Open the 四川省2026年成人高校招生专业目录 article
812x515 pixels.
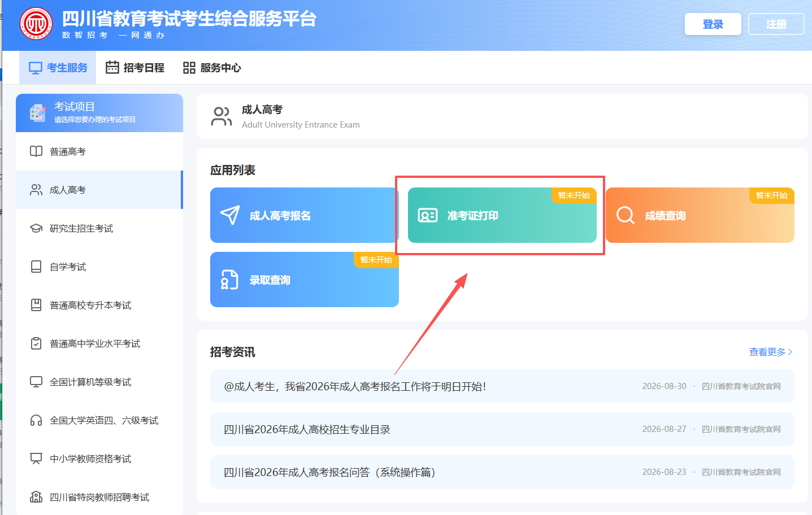[502, 429]
